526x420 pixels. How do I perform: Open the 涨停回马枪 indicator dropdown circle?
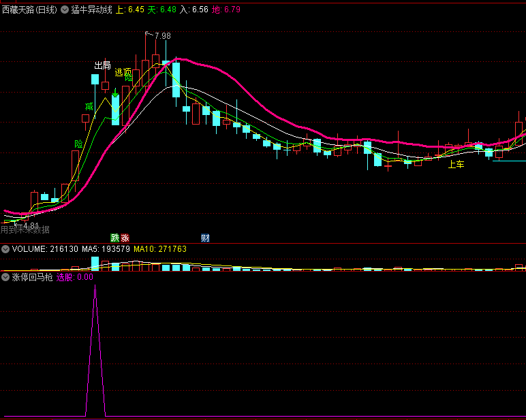click(x=5, y=277)
